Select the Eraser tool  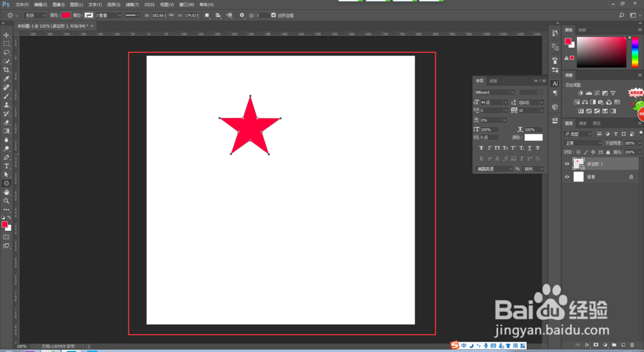click(6, 122)
